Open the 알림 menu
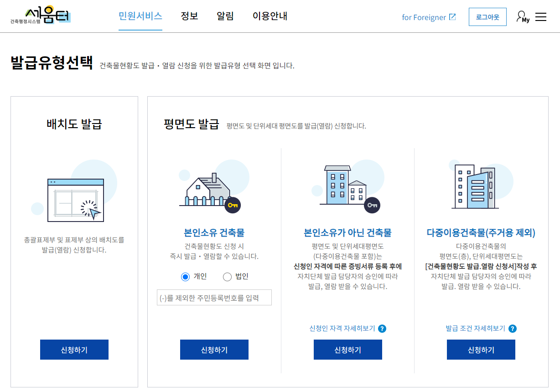 tap(224, 15)
